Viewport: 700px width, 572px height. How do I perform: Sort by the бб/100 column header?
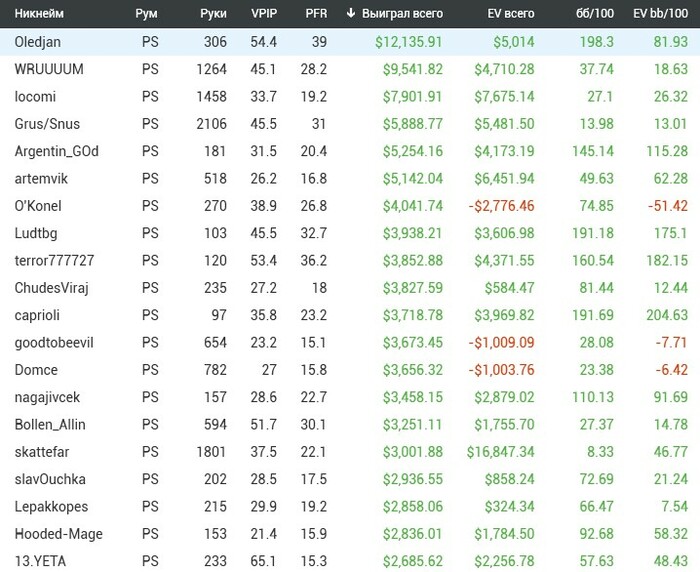click(x=598, y=14)
